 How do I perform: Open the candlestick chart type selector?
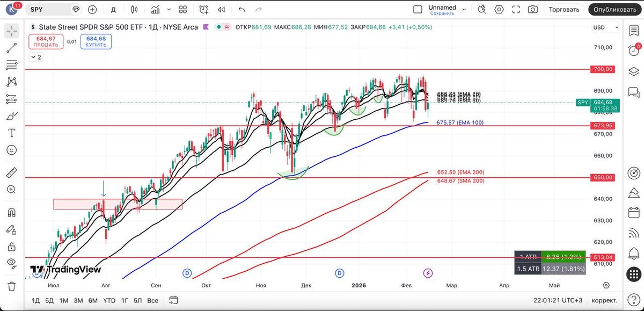(134, 9)
